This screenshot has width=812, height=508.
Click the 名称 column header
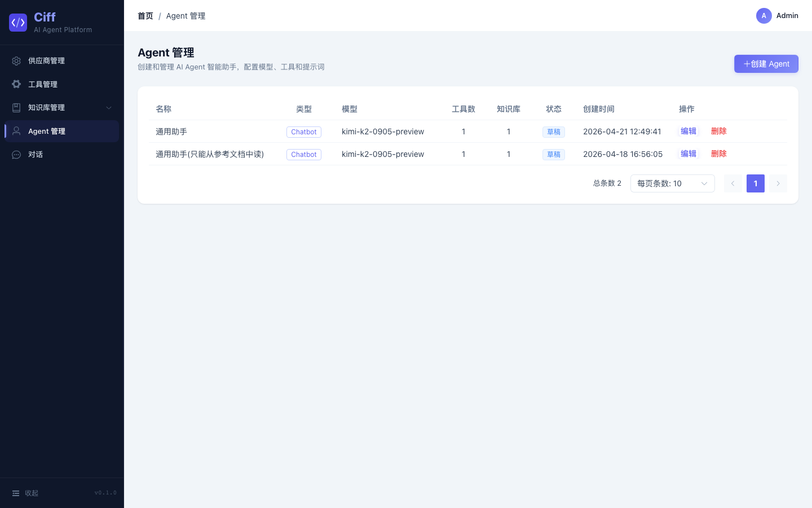(x=164, y=109)
